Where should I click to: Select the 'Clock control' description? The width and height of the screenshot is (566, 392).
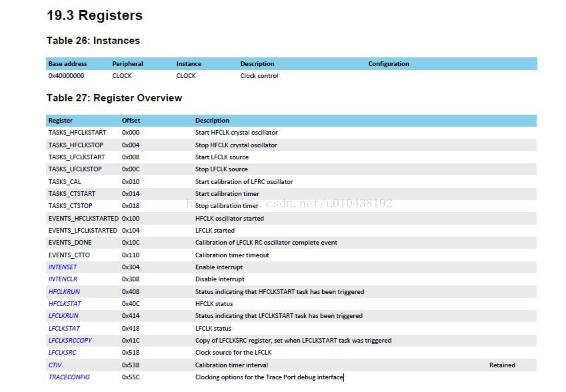(259, 76)
